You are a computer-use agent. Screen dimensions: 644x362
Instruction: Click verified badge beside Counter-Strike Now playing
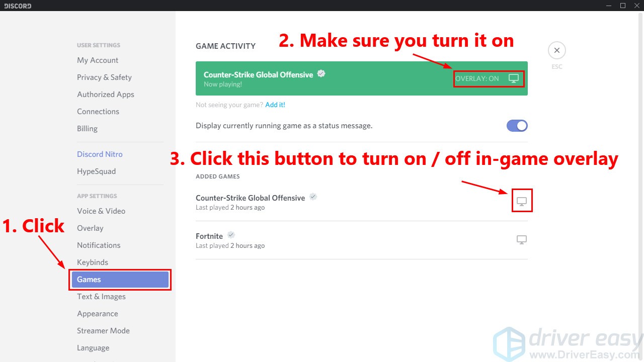pyautogui.click(x=321, y=73)
